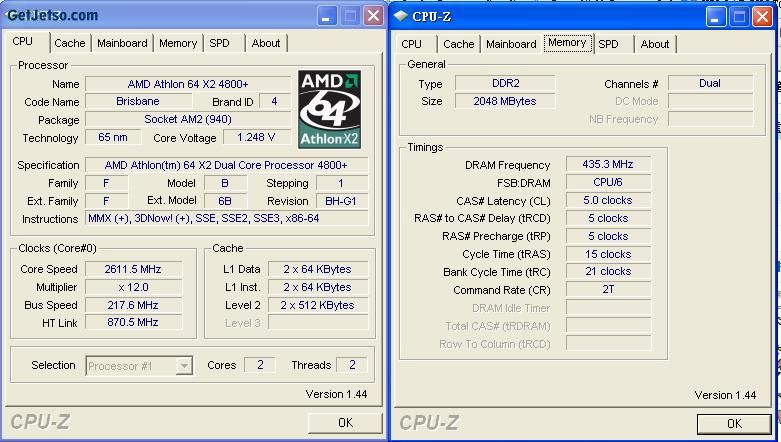Click Core Voltage value 1.248 V

pyautogui.click(x=257, y=138)
